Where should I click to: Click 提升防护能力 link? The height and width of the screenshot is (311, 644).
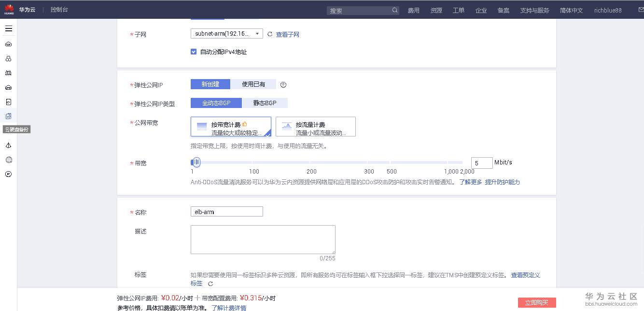503,182
